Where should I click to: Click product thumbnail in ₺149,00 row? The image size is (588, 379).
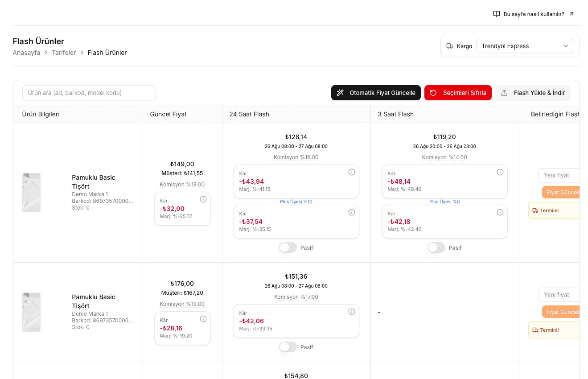[x=32, y=193]
